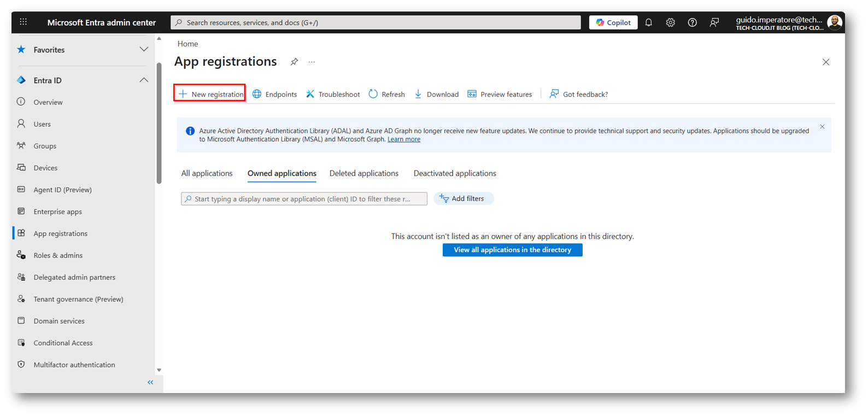This screenshot has height=416, width=868.
Task: Click the application filter search field
Action: (304, 199)
